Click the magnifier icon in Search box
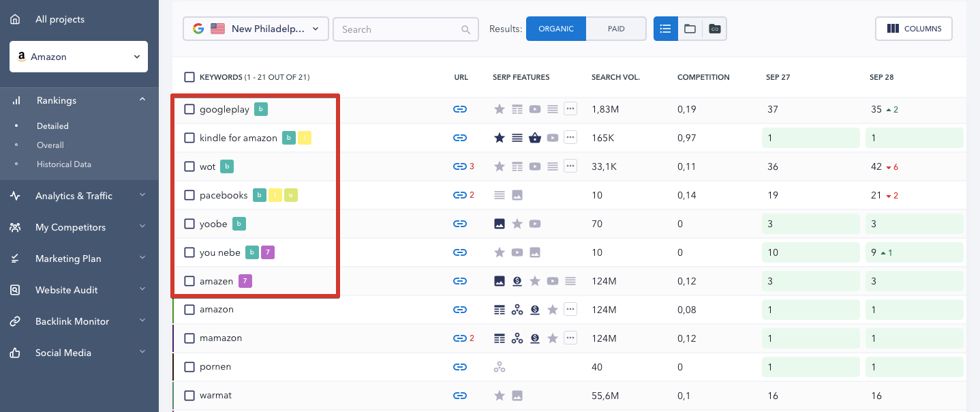Screen dimensions: 980x412 [x=465, y=29]
